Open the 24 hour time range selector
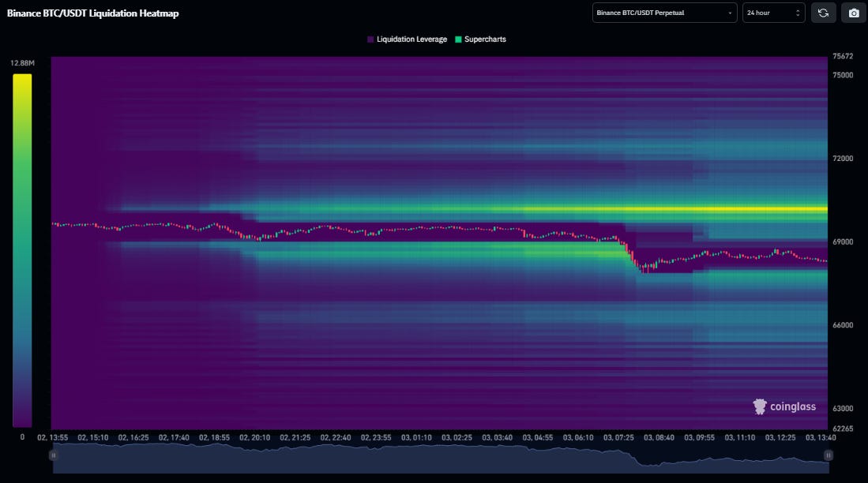This screenshot has width=868, height=483. [773, 13]
